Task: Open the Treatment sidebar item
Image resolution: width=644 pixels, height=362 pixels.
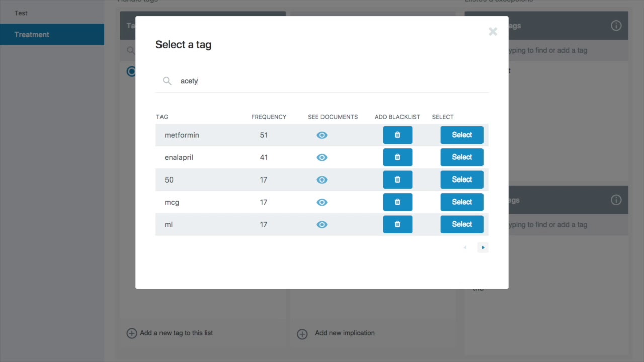Action: 32,35
